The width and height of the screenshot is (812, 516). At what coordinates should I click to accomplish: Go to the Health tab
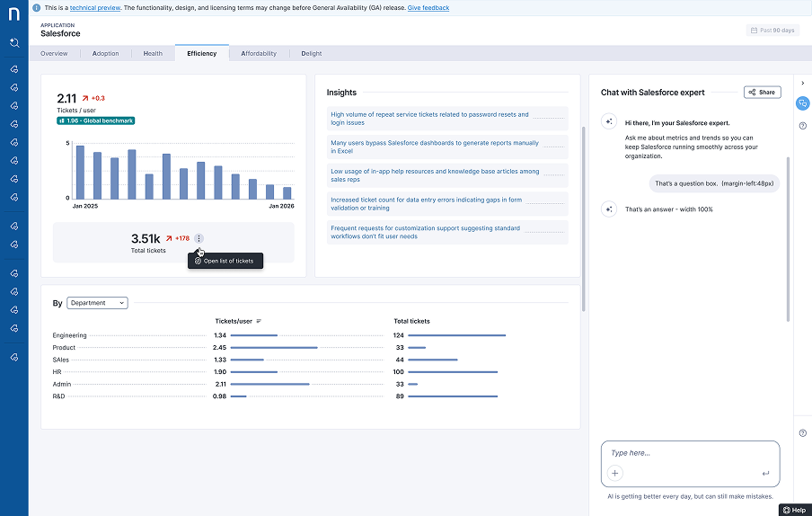153,53
